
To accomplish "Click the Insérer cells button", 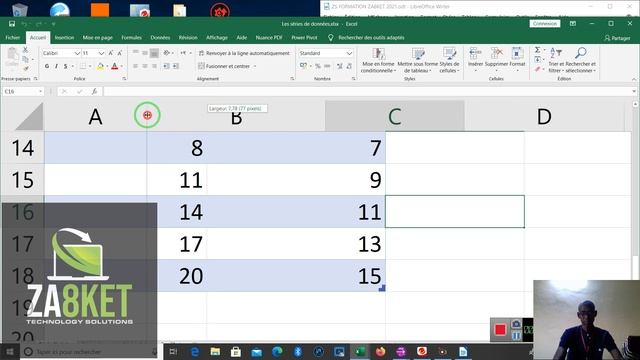I will pyautogui.click(x=476, y=60).
